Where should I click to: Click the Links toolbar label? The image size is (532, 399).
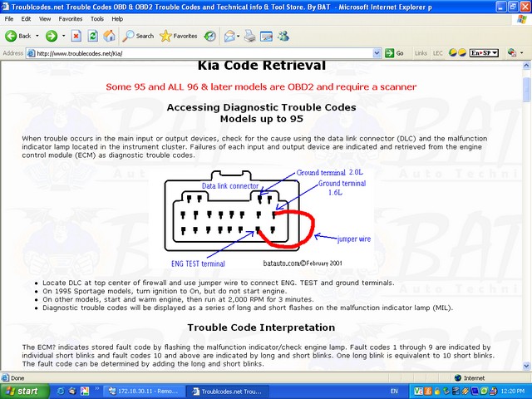click(x=421, y=53)
